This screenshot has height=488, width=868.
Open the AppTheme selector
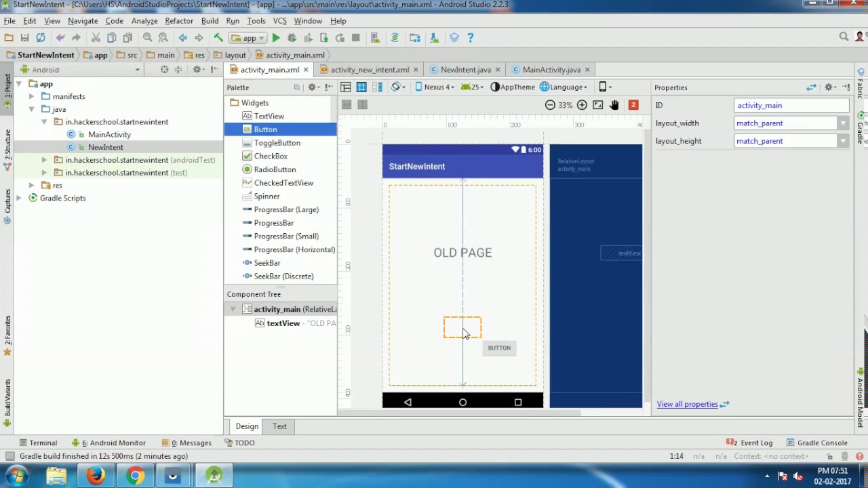tap(513, 87)
